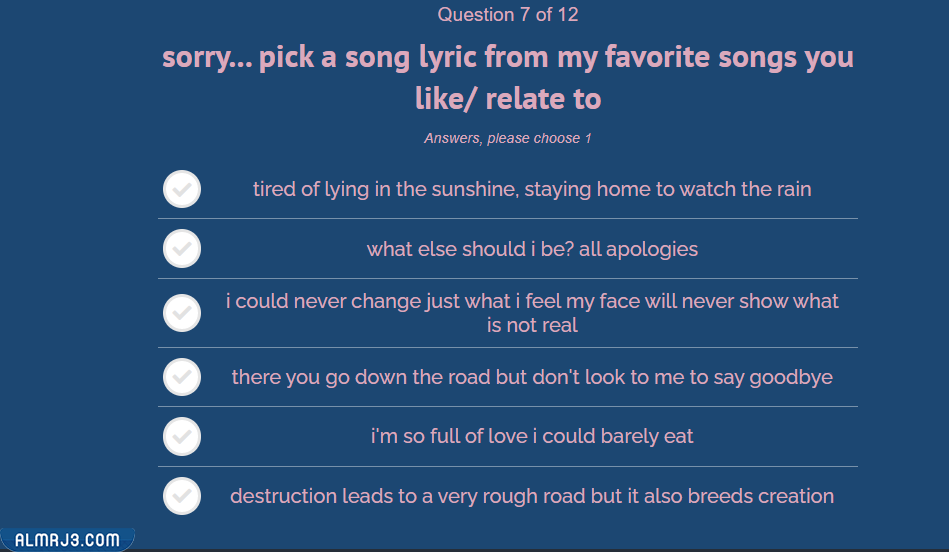Image resolution: width=949 pixels, height=552 pixels.
Task: Check the circle next to 'there you go down the road'
Action: (x=182, y=377)
